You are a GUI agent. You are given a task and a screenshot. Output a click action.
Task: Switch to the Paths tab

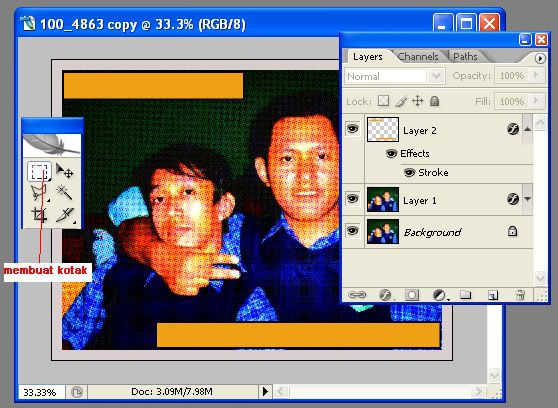tap(465, 57)
